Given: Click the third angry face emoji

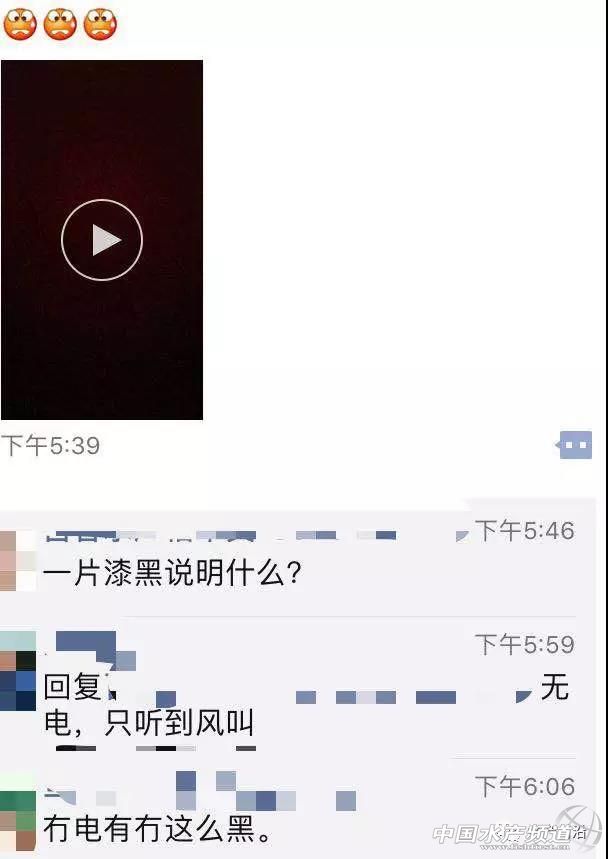Looking at the screenshot, I should click(100, 24).
